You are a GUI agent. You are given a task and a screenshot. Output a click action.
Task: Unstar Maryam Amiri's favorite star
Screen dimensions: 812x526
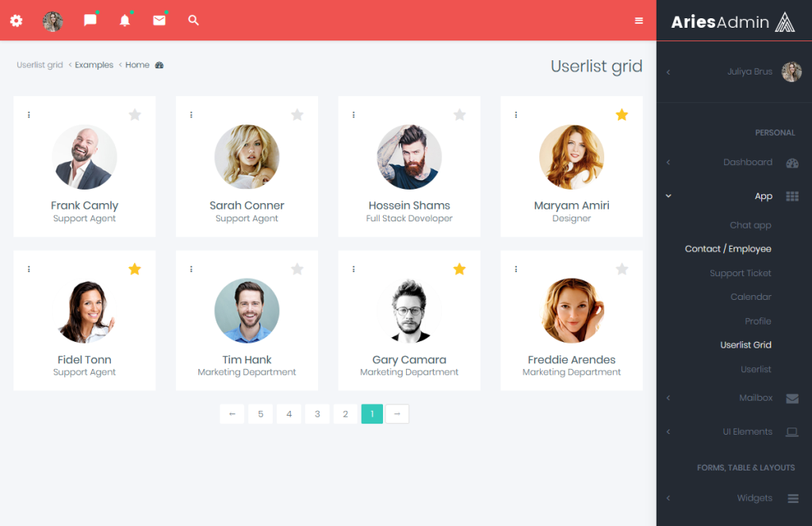coord(622,114)
